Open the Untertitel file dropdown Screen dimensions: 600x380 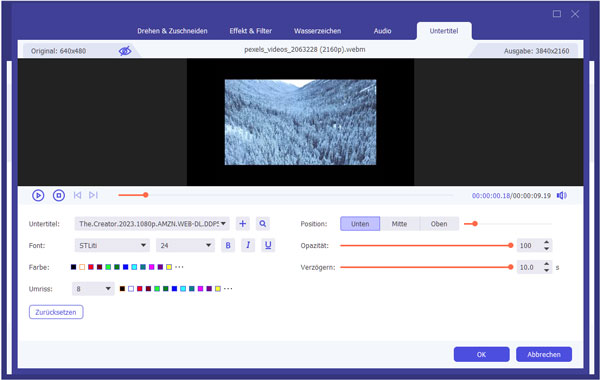coord(152,223)
